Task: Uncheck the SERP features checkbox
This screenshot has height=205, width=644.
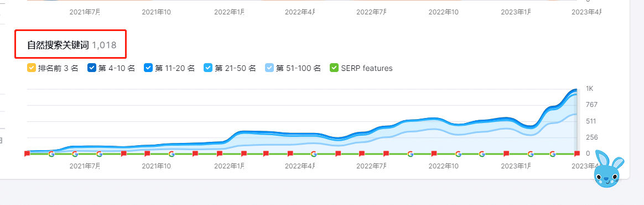Action: (334, 68)
